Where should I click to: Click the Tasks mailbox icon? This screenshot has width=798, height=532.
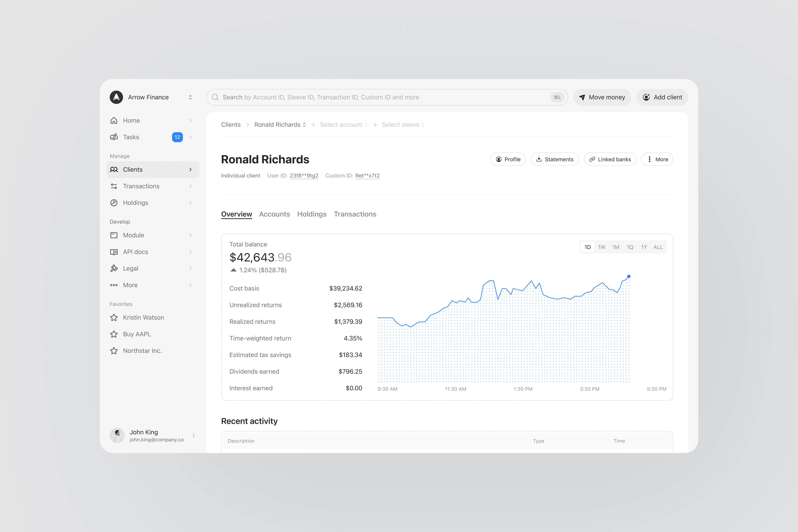(x=114, y=137)
